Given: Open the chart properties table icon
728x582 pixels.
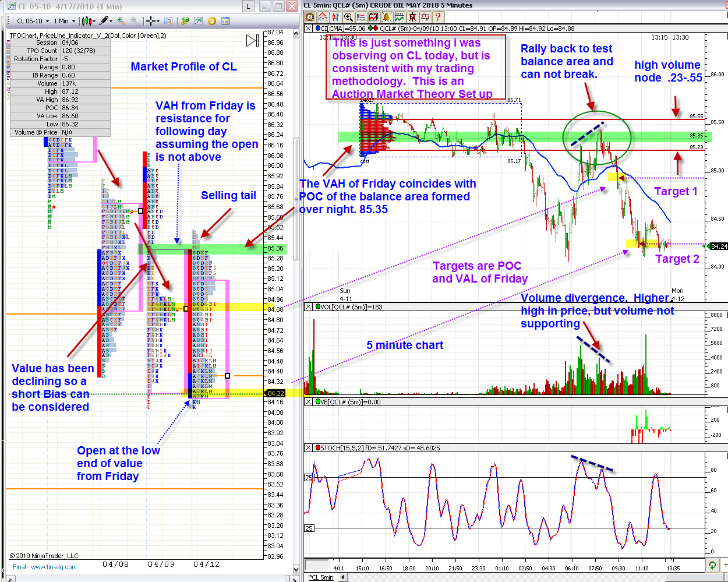Looking at the screenshot, I should 225,21.
